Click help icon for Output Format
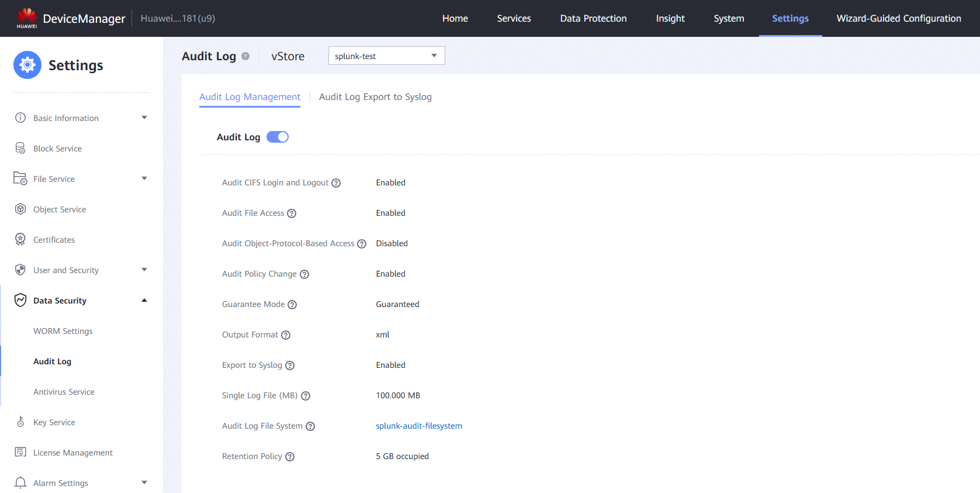The width and height of the screenshot is (980, 493). 286,335
